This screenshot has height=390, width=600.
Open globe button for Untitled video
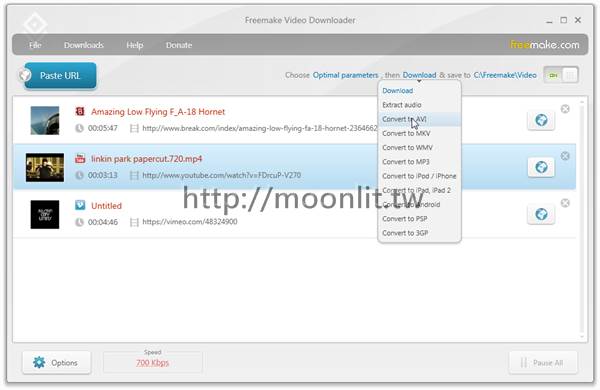(541, 214)
